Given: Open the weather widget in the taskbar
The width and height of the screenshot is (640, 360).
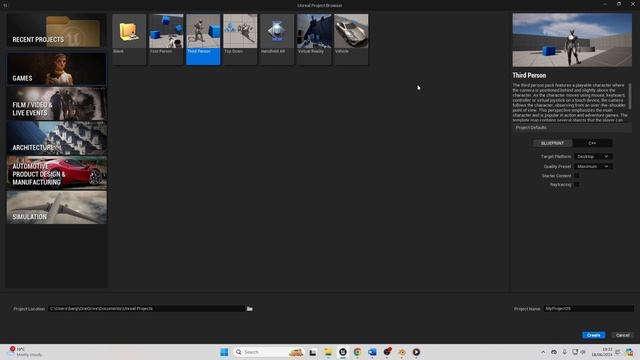Looking at the screenshot, I should pyautogui.click(x=25, y=352).
